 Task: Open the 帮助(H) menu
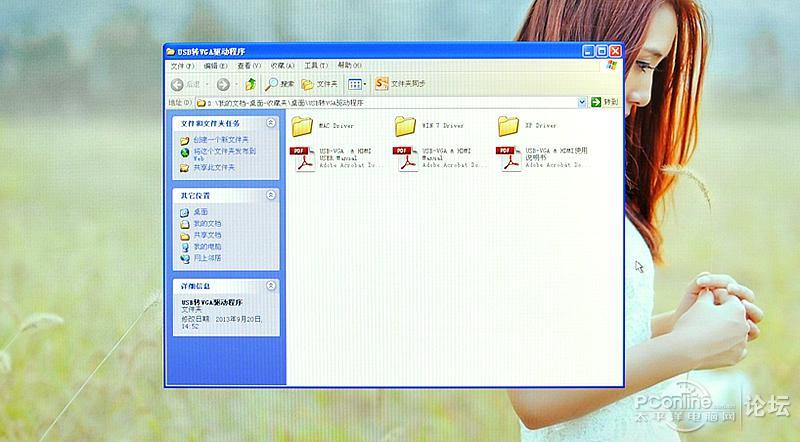(x=349, y=65)
